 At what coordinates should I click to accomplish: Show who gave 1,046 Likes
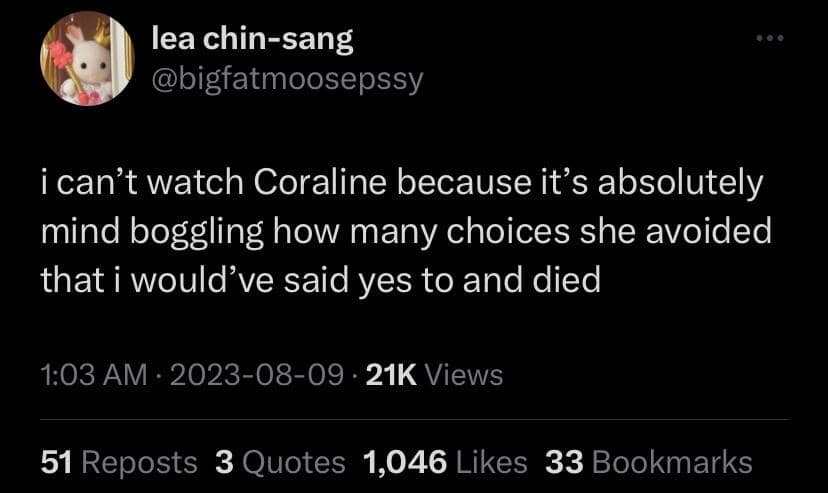coord(445,462)
